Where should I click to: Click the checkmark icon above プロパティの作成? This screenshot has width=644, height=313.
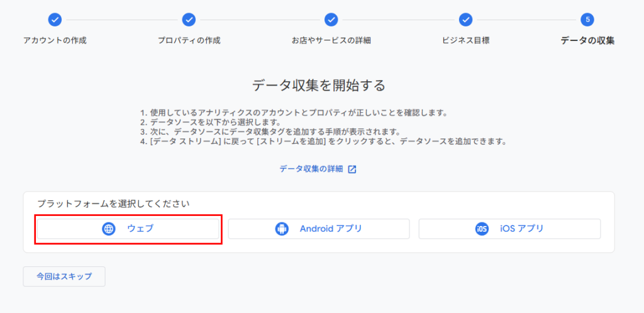tap(189, 20)
